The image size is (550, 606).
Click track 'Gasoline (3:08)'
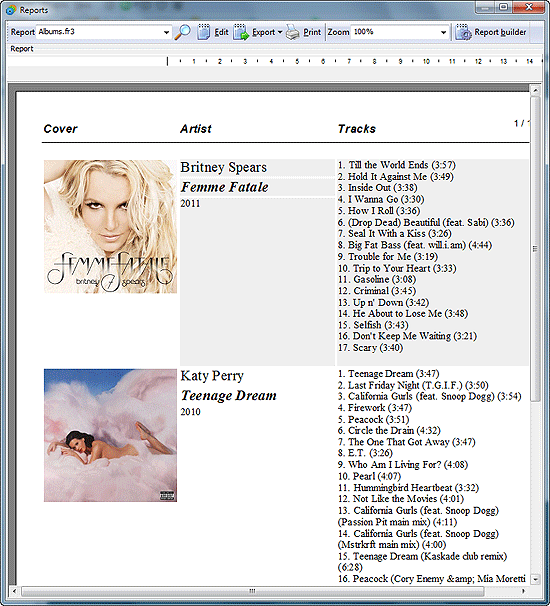click(377, 279)
